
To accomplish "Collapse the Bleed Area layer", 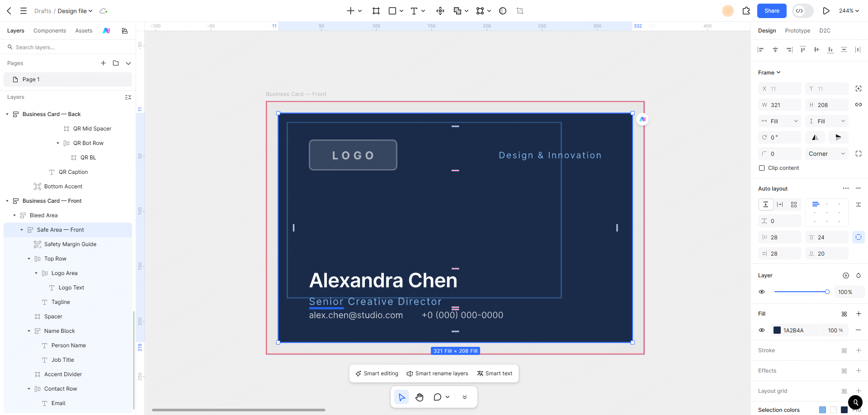I will click(14, 215).
